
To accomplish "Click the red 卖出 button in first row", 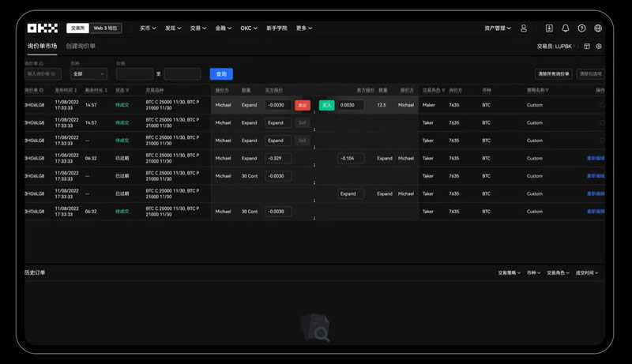I will 302,105.
